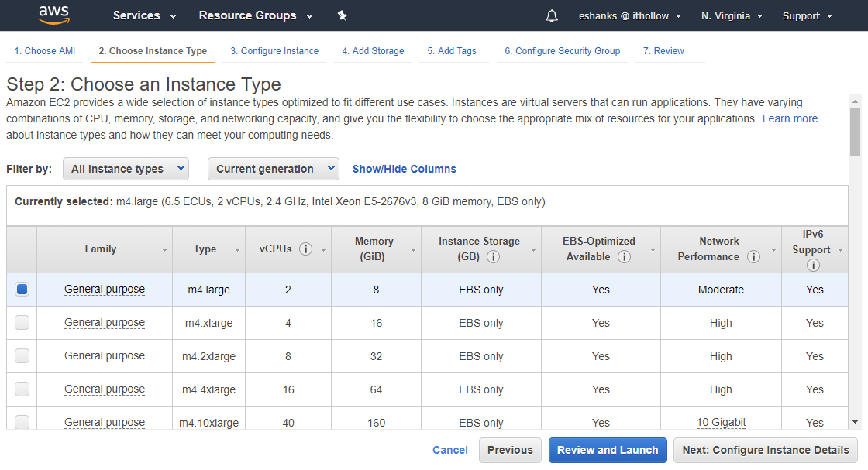868x470 pixels.
Task: Select the m4.2xlarge instance checkbox
Action: (x=22, y=356)
